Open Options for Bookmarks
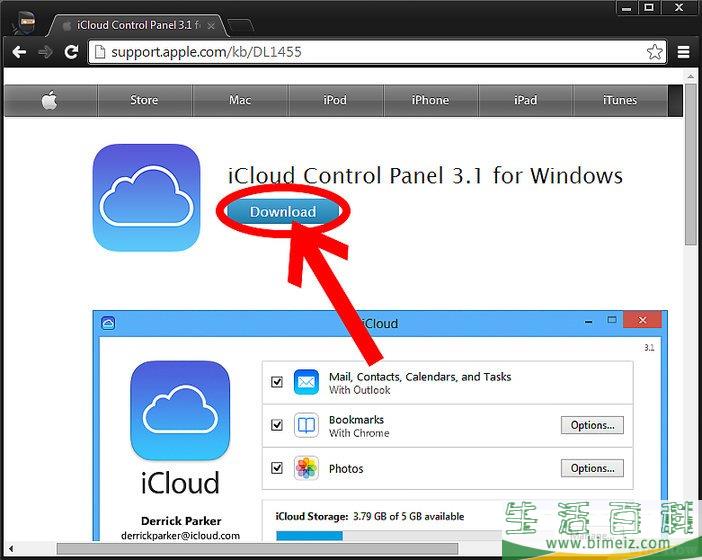The width and height of the screenshot is (702, 560). point(592,425)
